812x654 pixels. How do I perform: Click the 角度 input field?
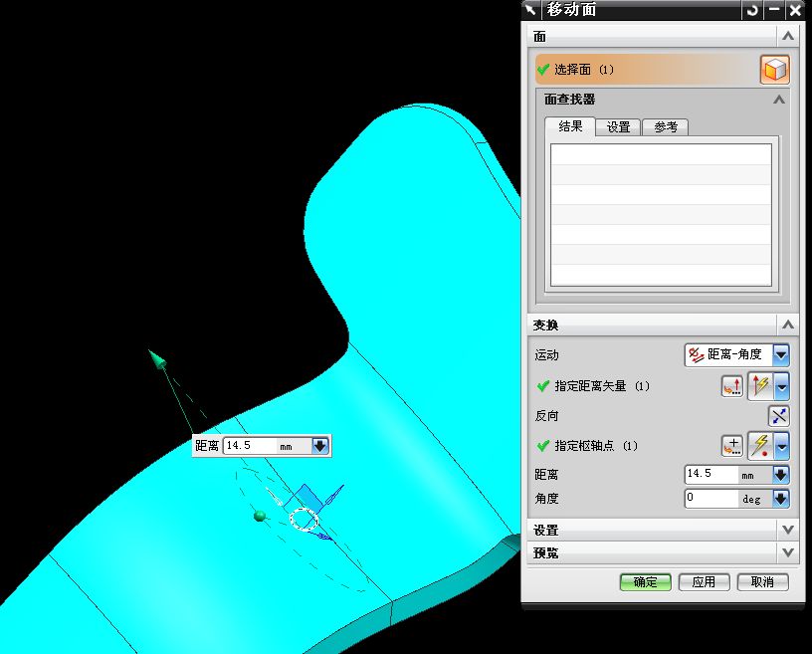tap(710, 499)
